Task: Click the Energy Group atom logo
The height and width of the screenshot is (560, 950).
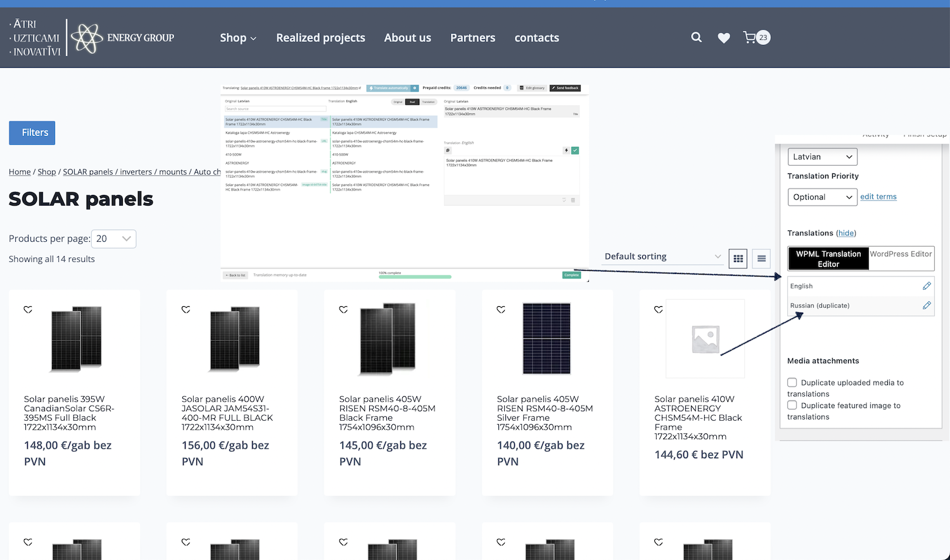Action: tap(87, 38)
